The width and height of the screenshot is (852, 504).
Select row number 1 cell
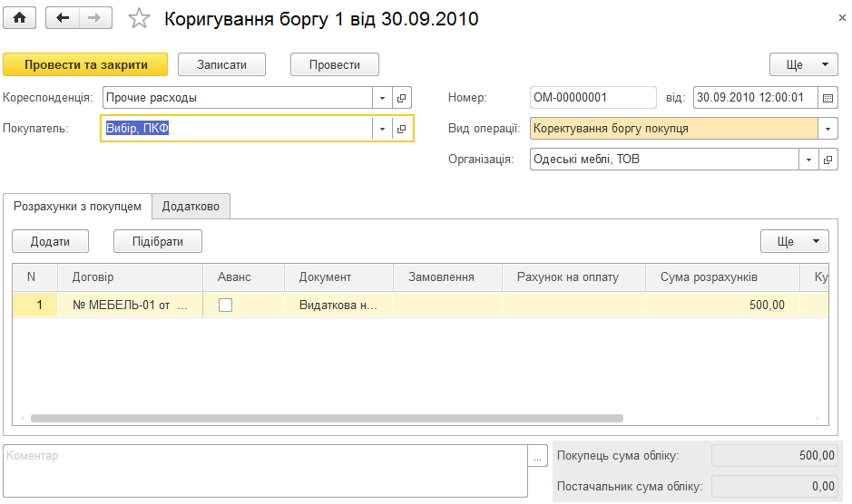coord(34,305)
